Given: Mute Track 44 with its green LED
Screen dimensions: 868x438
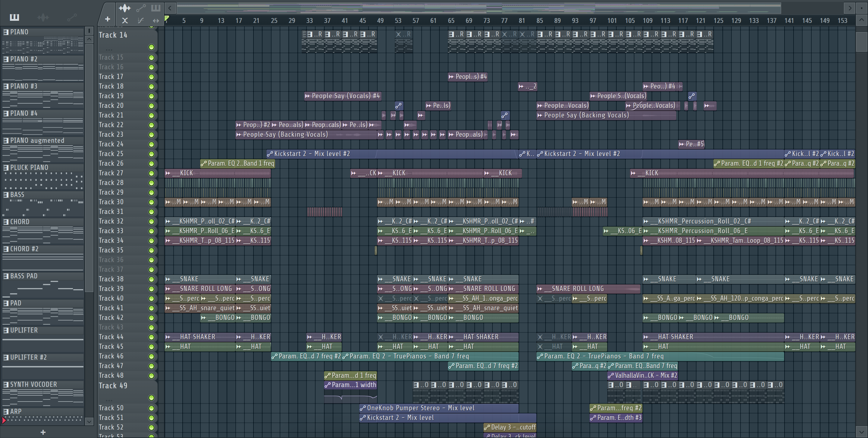Looking at the screenshot, I should pos(151,337).
